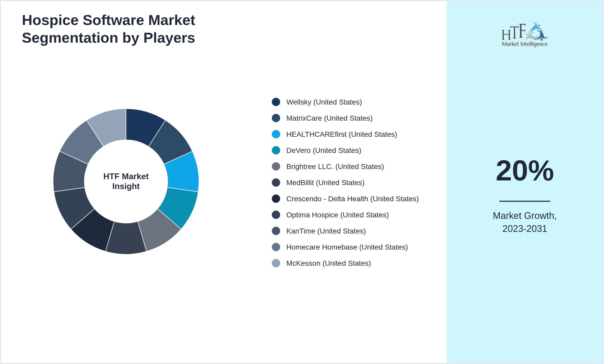Select 'Homecare Homebase (United States)' legend label

click(x=347, y=247)
